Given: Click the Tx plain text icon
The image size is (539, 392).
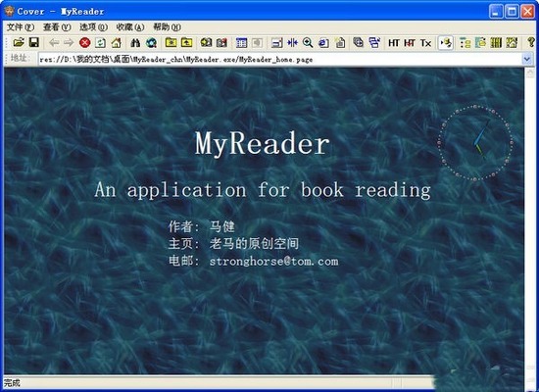Looking at the screenshot, I should click(x=425, y=43).
